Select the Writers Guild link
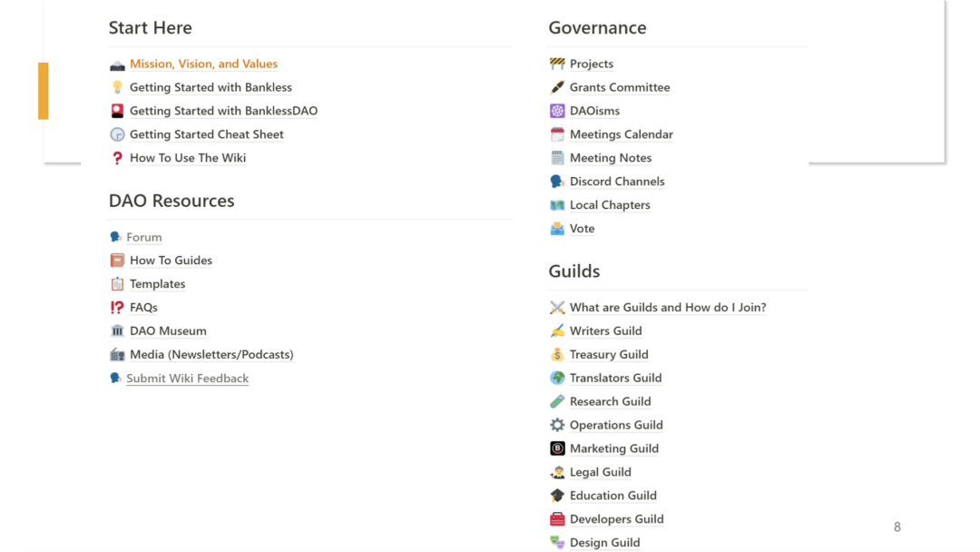 point(605,331)
